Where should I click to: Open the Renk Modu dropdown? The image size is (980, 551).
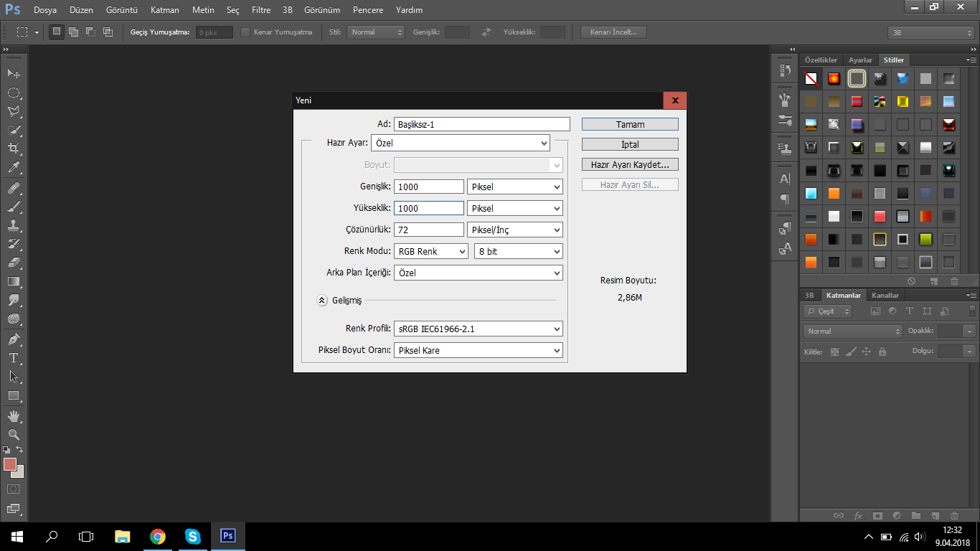click(x=430, y=251)
